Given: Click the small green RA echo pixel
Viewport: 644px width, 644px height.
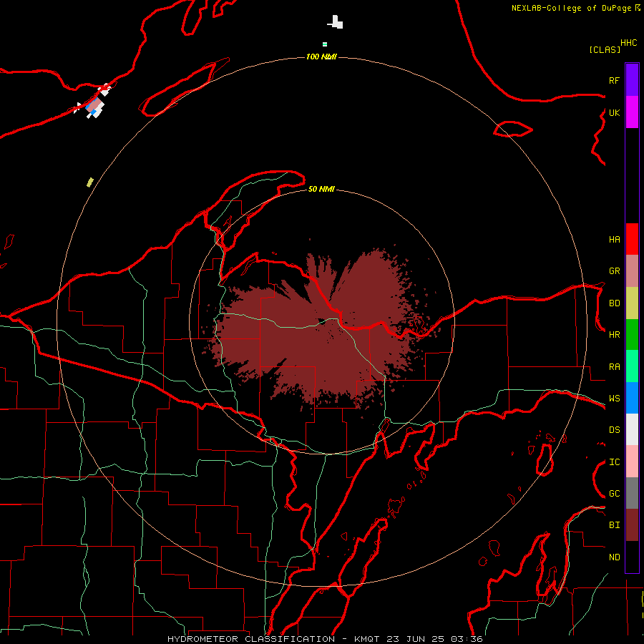Looking at the screenshot, I should pos(324,44).
